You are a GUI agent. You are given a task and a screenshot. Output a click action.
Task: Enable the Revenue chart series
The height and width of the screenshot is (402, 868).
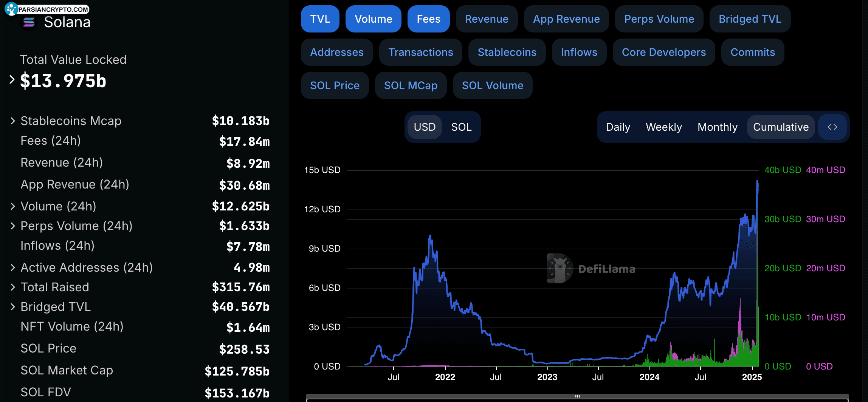pos(487,19)
